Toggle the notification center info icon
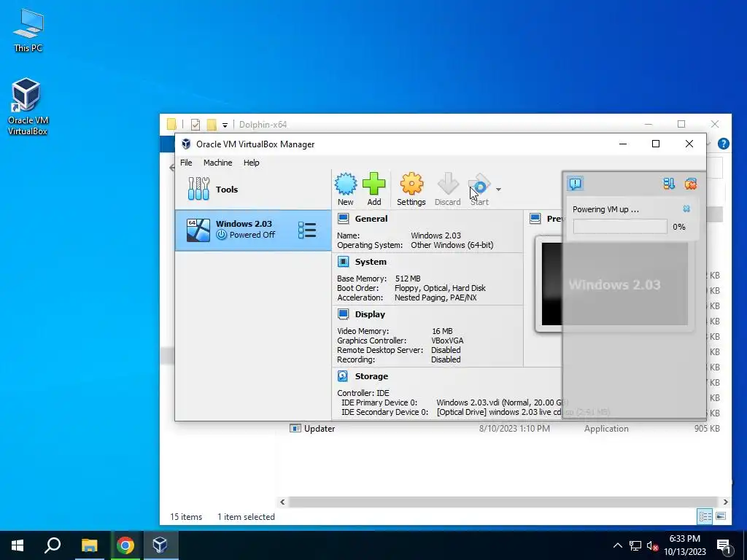Image resolution: width=747 pixels, height=560 pixels. click(x=575, y=183)
